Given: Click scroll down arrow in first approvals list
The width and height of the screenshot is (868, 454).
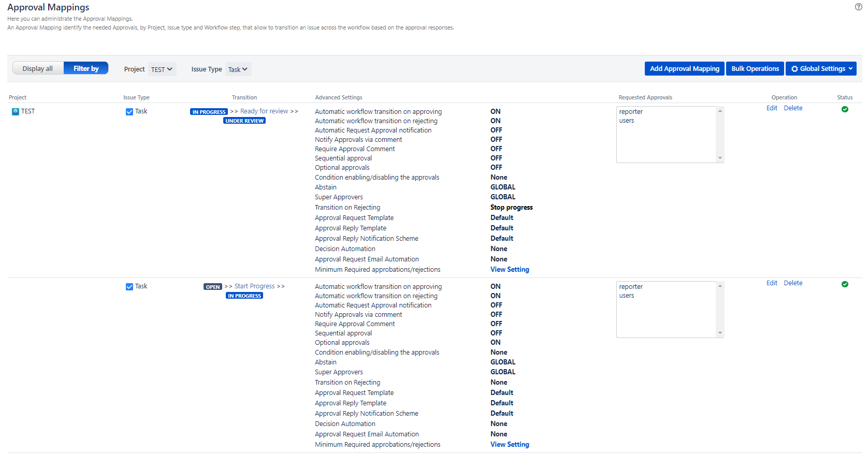Looking at the screenshot, I should click(720, 158).
